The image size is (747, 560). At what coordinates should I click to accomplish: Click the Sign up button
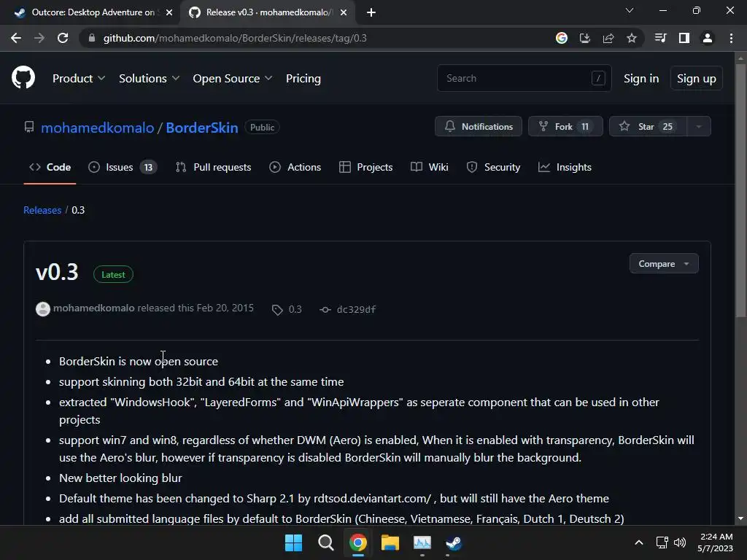pyautogui.click(x=696, y=79)
